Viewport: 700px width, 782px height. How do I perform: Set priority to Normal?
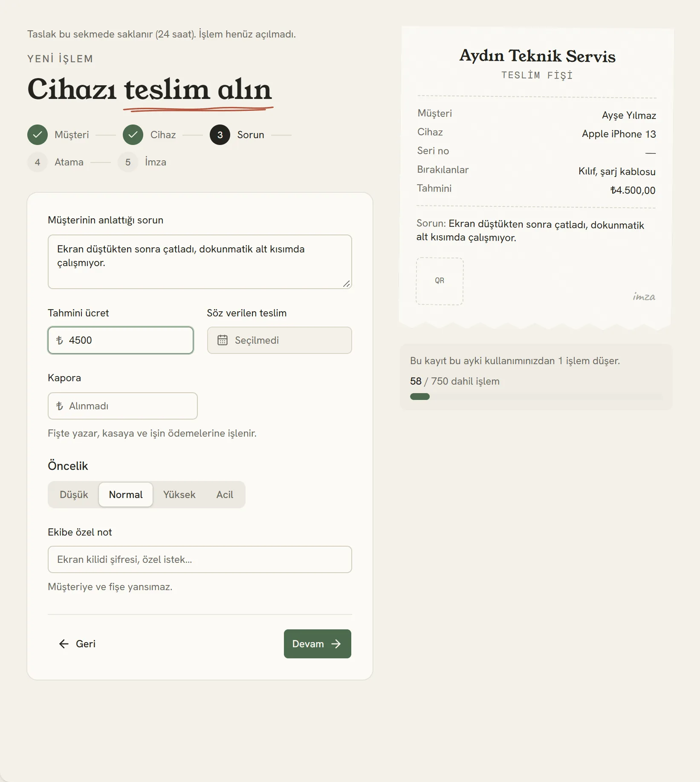tap(126, 495)
